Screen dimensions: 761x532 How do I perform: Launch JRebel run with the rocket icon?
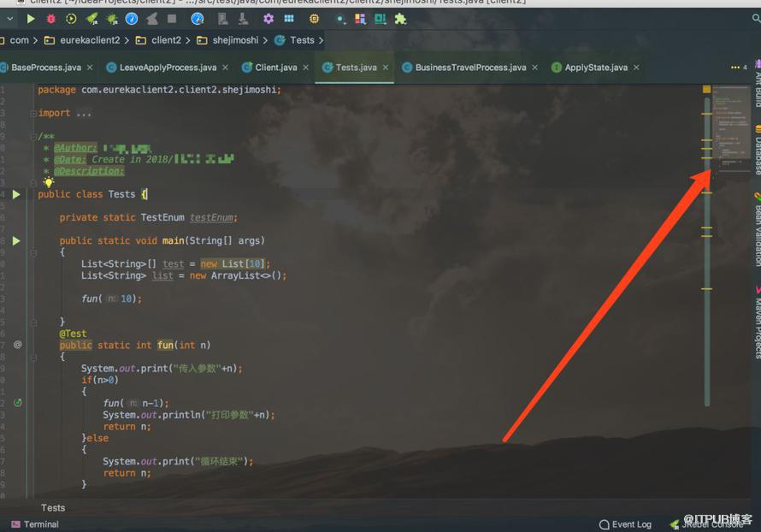point(91,19)
